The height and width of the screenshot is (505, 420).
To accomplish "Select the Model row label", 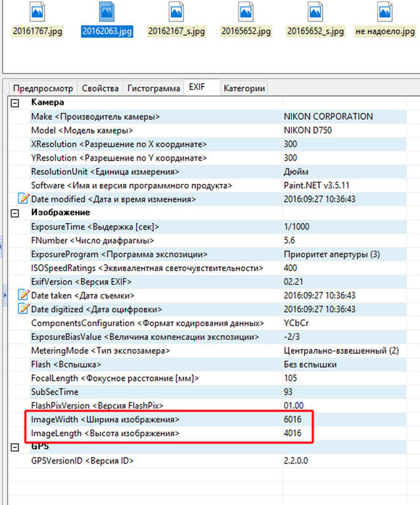I will click(x=82, y=130).
